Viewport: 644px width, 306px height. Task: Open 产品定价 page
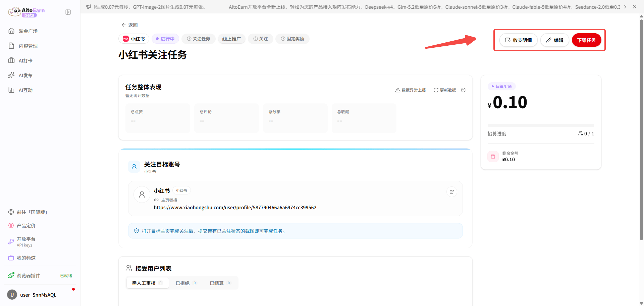pyautogui.click(x=40, y=226)
